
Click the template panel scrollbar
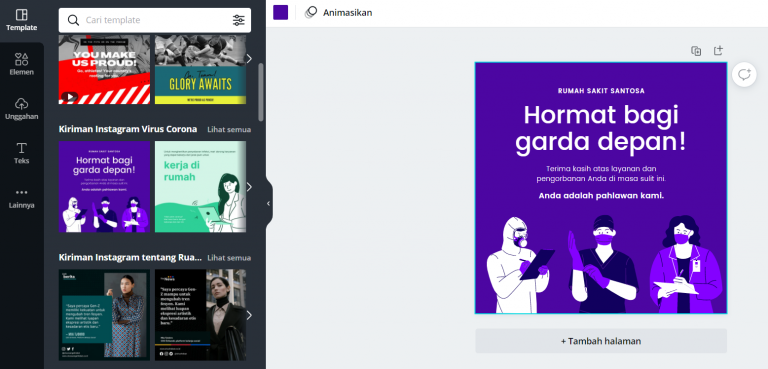(x=261, y=92)
